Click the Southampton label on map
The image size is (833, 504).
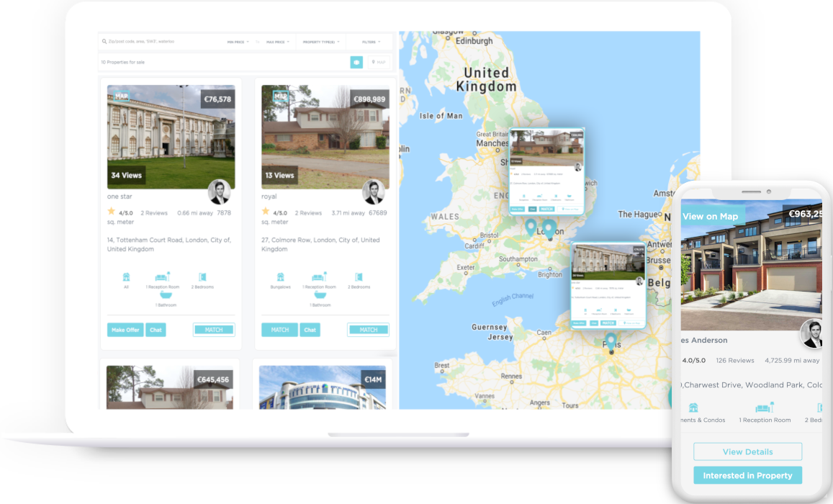518,259
